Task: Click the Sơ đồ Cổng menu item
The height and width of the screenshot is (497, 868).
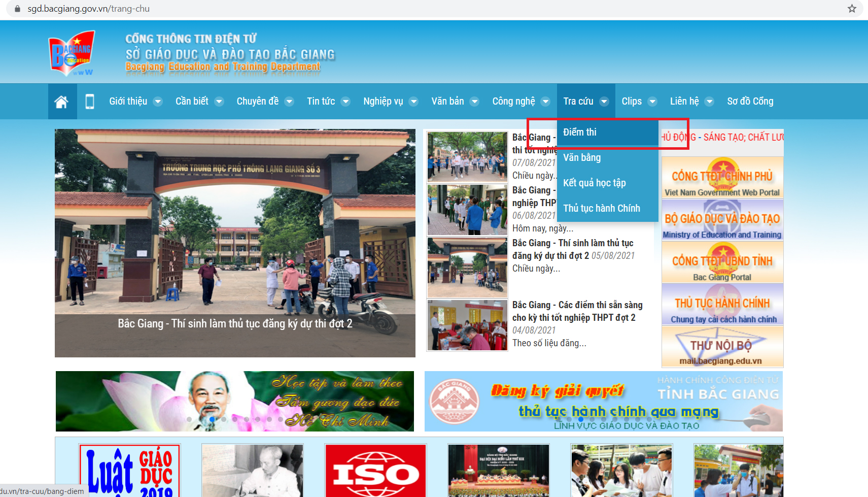Action: [x=750, y=101]
